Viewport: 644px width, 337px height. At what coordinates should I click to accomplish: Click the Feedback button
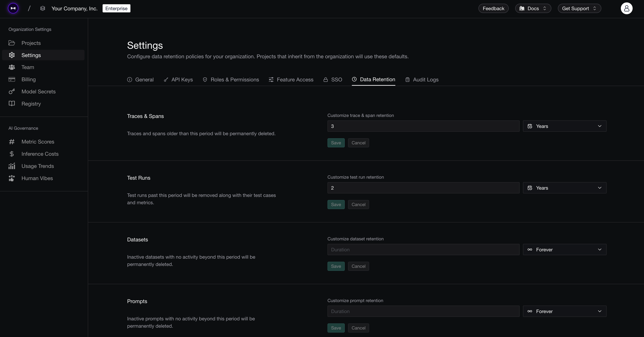click(x=493, y=8)
